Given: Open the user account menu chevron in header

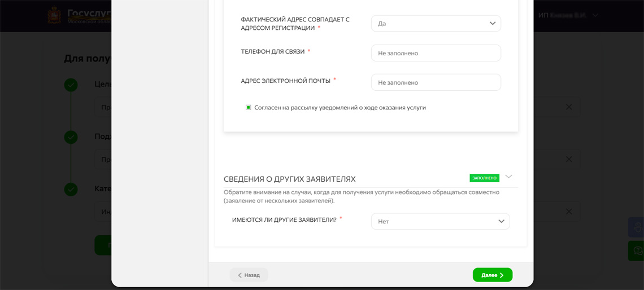Looking at the screenshot, I should coord(595,15).
